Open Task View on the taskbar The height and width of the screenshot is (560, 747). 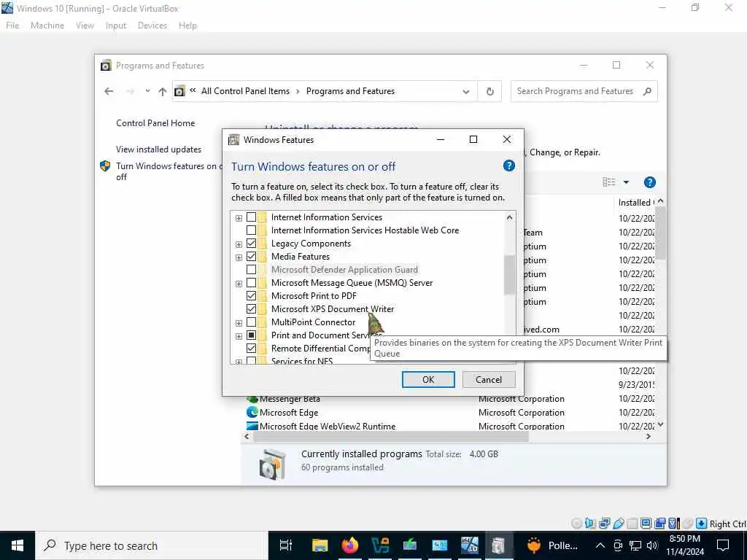click(286, 545)
